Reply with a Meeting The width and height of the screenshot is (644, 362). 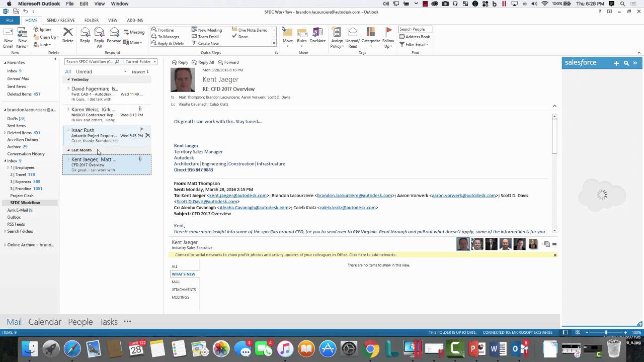134,32
